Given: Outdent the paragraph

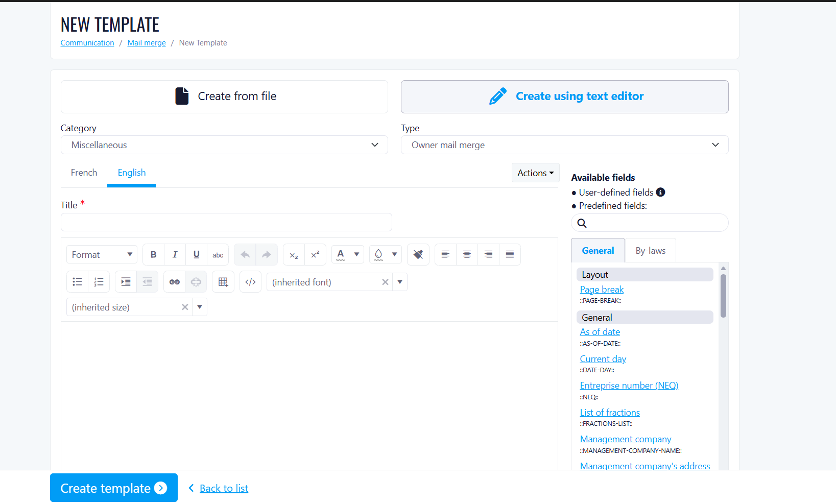Looking at the screenshot, I should click(x=147, y=282).
